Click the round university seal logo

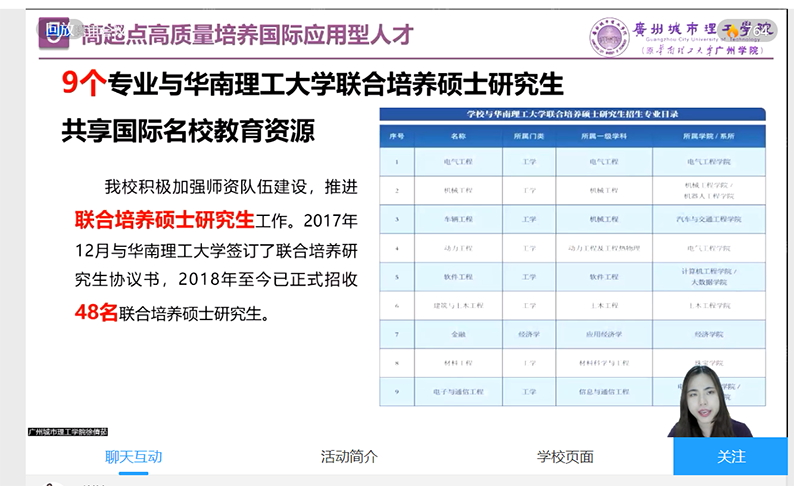[x=609, y=37]
